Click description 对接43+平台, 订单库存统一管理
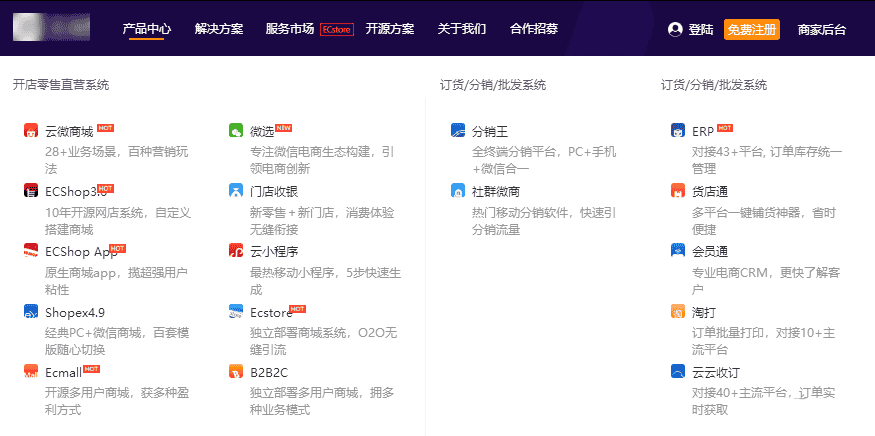The width and height of the screenshot is (875, 436). [x=767, y=160]
